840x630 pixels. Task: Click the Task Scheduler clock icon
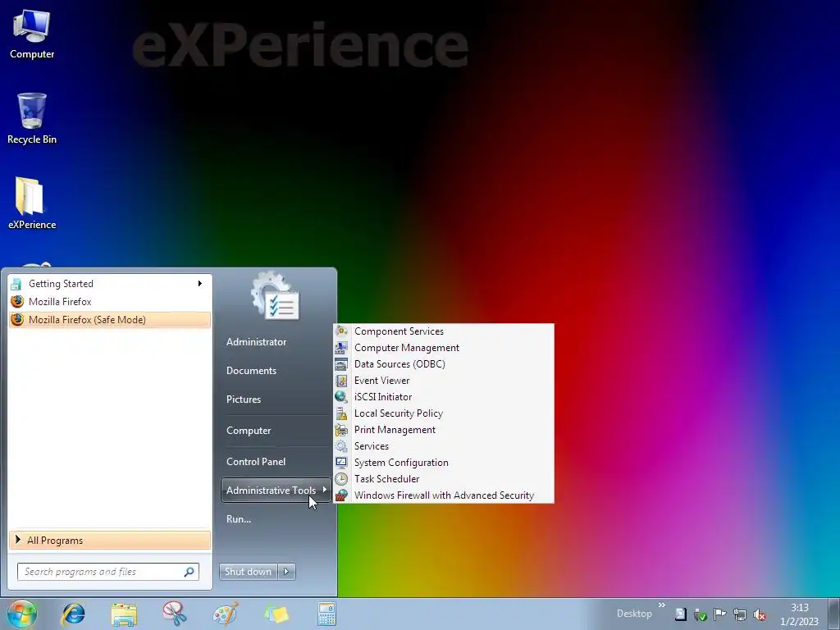click(341, 479)
